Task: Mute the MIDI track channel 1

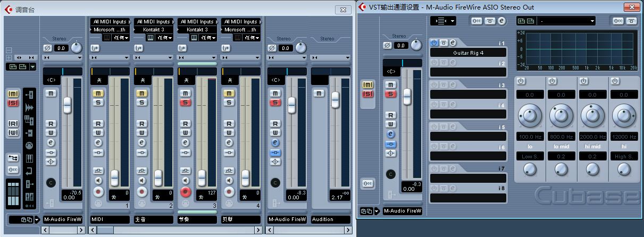Action: (98, 93)
